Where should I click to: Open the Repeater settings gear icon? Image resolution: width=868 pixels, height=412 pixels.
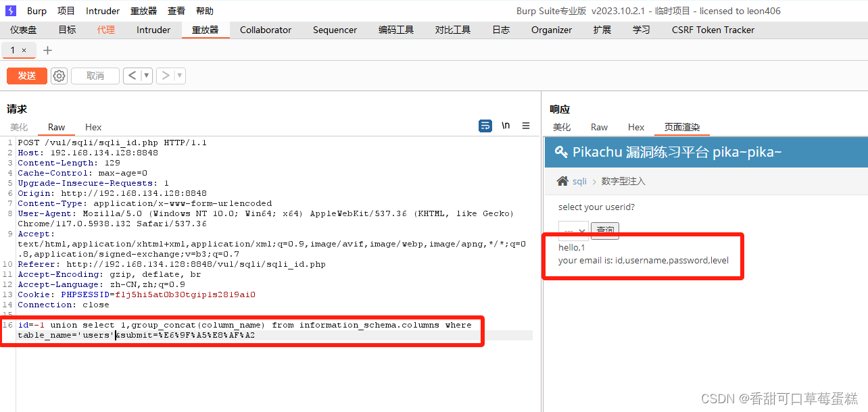click(59, 76)
